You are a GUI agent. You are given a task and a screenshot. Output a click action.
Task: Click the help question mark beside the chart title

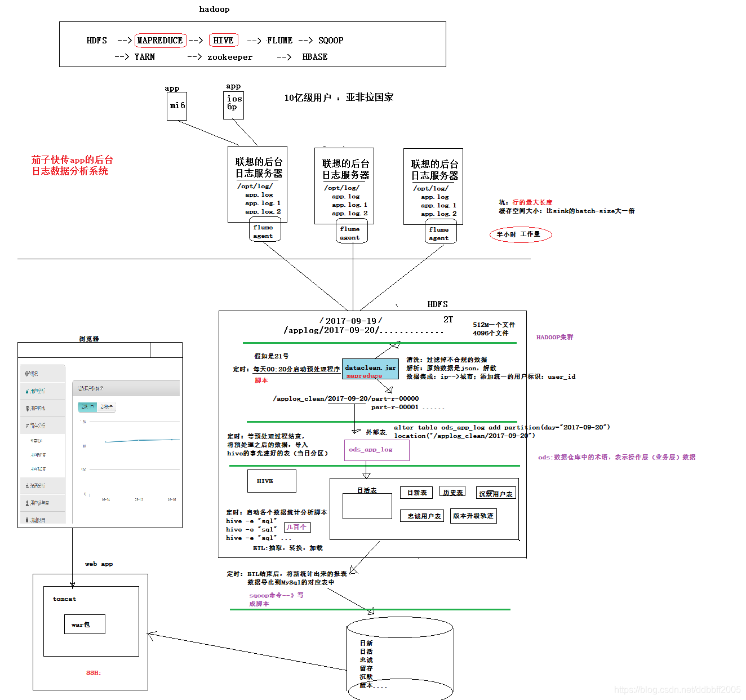pos(102,388)
